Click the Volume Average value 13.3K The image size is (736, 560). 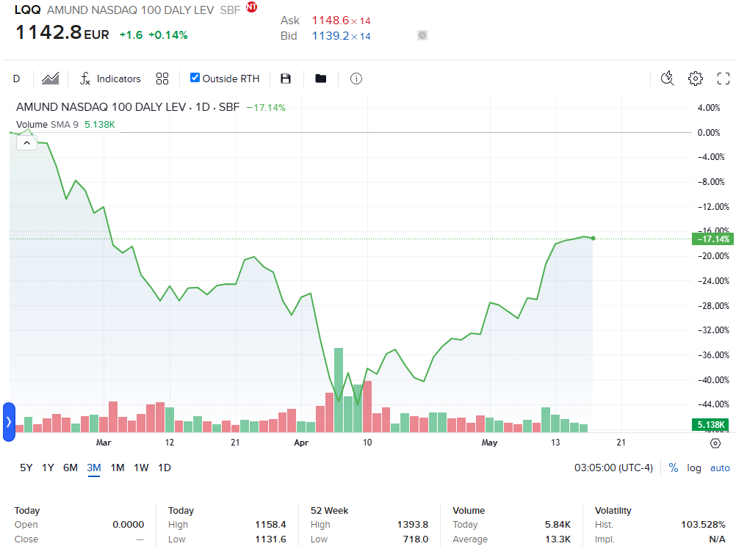(x=558, y=539)
